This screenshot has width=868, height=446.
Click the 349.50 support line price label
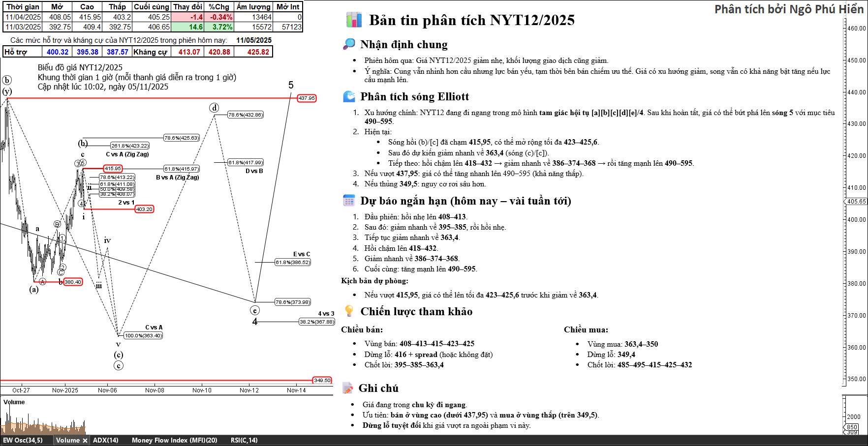pyautogui.click(x=322, y=380)
